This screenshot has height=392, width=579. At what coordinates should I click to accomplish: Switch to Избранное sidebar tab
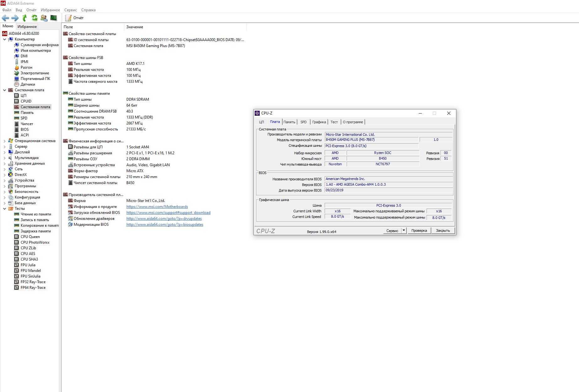pos(27,27)
